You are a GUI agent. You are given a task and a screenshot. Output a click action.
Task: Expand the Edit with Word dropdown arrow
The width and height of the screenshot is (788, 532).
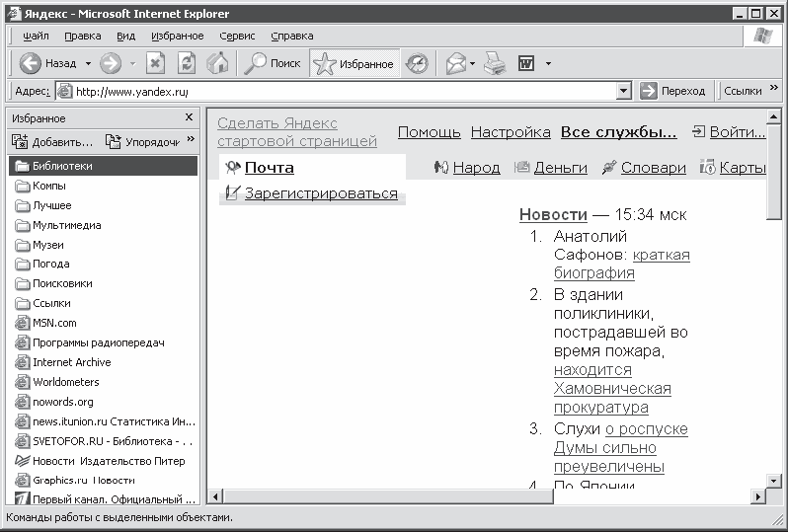pyautogui.click(x=548, y=64)
